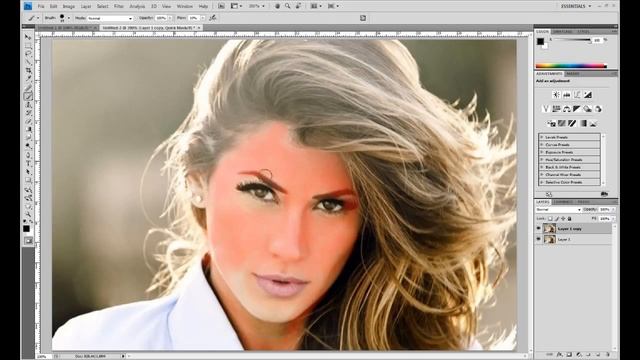Click the Flow value field
Viewport: 640px width, 360px height.
click(x=193, y=18)
